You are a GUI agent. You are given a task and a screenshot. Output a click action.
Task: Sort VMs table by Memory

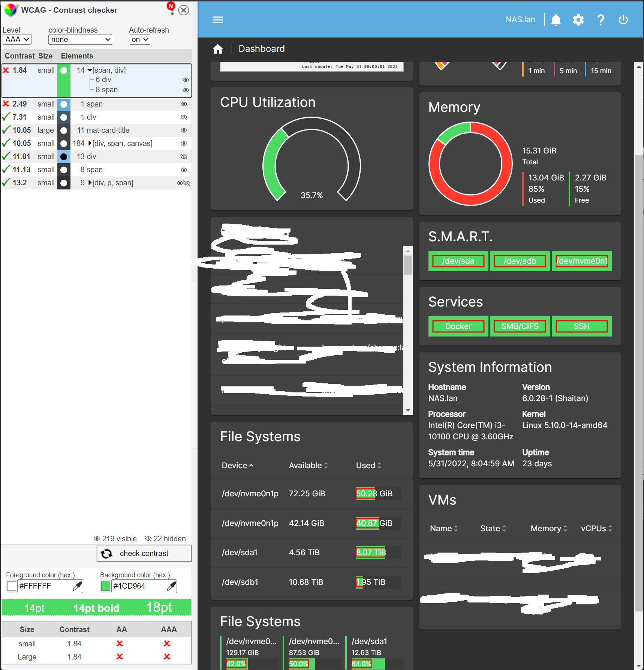[549, 529]
